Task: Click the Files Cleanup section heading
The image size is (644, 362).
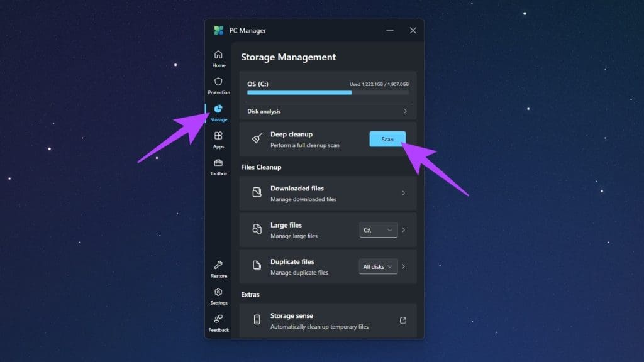Action: 261,167
